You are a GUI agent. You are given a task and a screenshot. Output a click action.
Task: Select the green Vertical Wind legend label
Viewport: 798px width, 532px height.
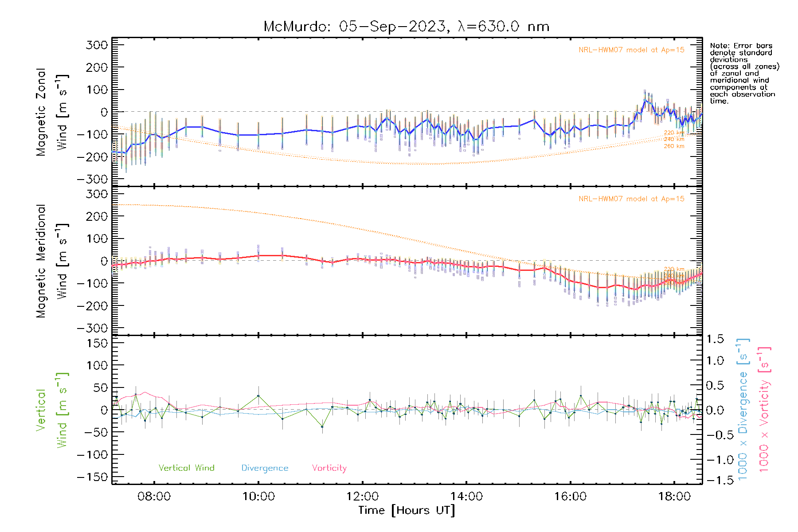coord(186,468)
